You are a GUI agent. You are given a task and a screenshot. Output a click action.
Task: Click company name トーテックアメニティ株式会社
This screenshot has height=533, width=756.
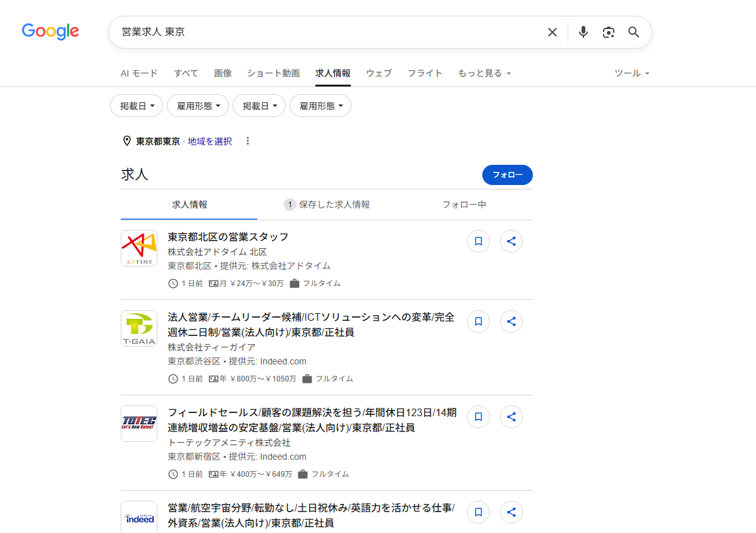[229, 443]
